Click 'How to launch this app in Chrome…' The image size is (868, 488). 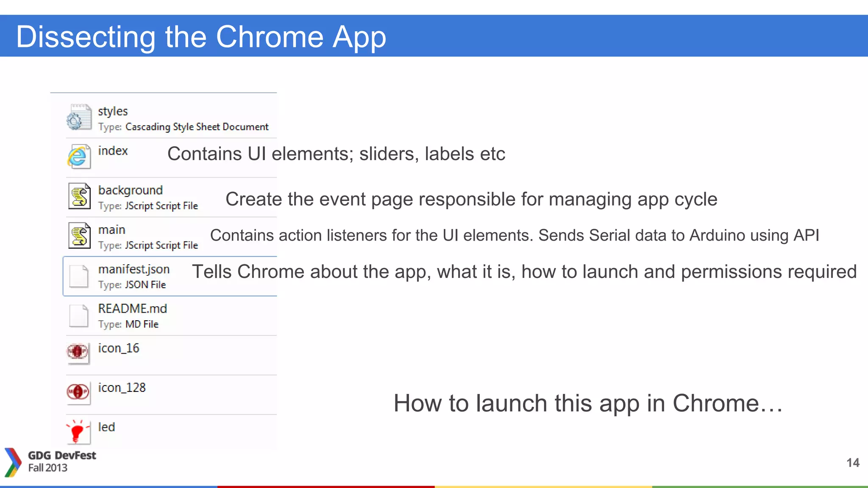[x=588, y=403]
